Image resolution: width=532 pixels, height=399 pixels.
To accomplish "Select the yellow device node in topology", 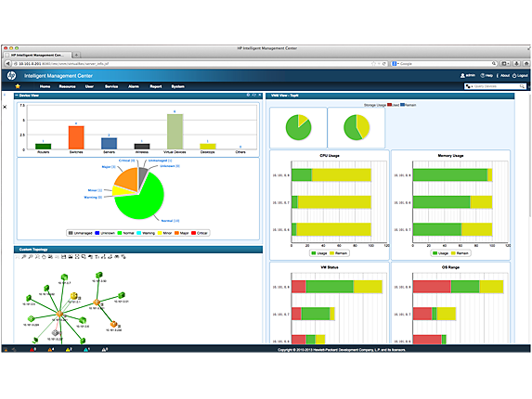I will coord(74,296).
